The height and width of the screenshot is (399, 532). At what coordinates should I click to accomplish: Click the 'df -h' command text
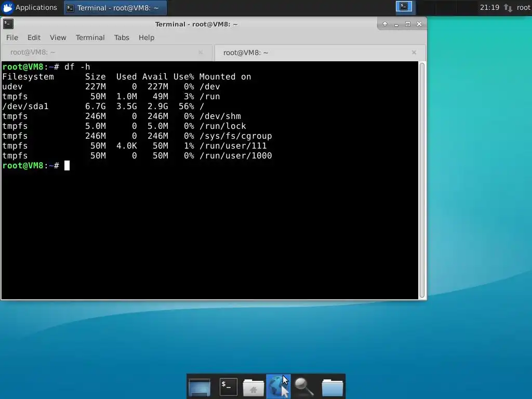(77, 67)
